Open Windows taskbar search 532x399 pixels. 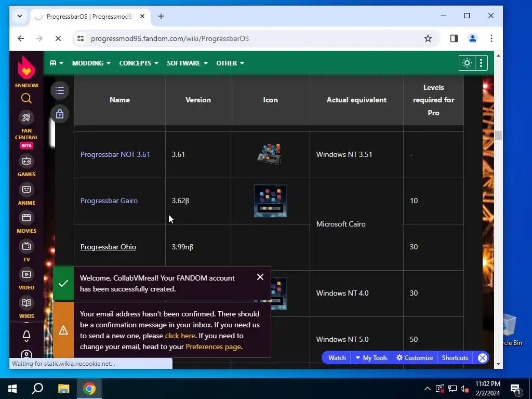click(x=37, y=389)
